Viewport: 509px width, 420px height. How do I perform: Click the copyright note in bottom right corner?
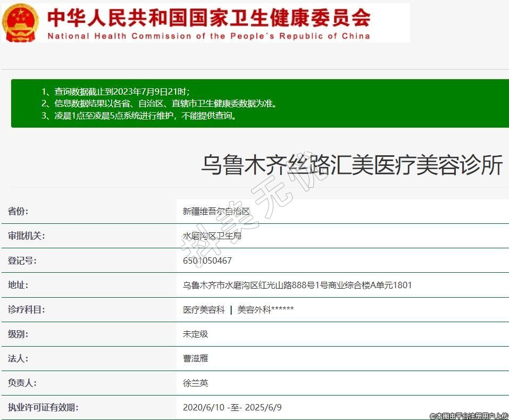click(x=469, y=416)
